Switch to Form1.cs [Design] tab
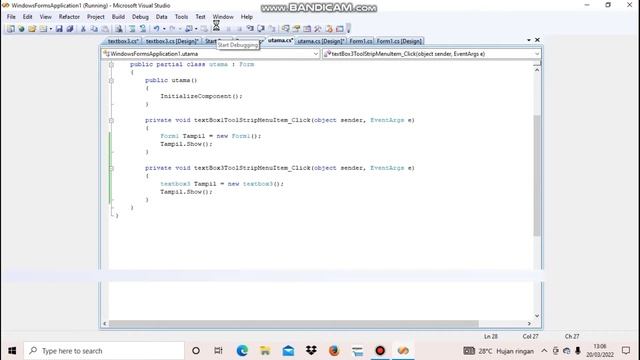The image size is (640, 360). click(399, 41)
